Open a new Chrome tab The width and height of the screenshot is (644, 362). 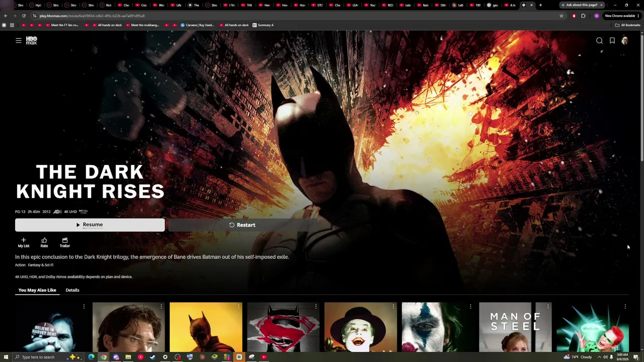[x=540, y=5]
